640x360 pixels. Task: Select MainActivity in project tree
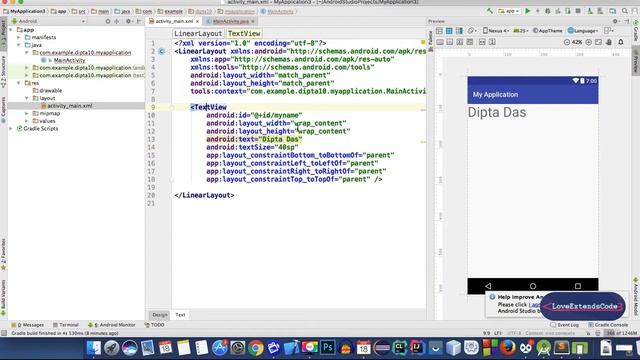[x=69, y=60]
